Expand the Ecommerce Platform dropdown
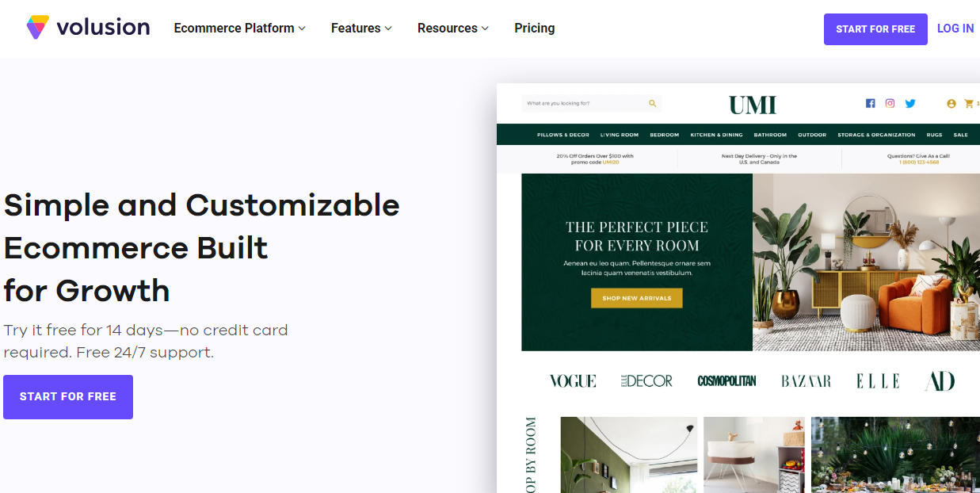The image size is (980, 493). (x=238, y=28)
